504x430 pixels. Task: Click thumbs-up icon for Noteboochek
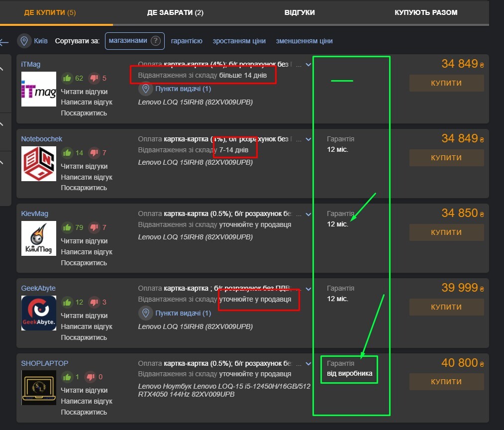tap(67, 153)
